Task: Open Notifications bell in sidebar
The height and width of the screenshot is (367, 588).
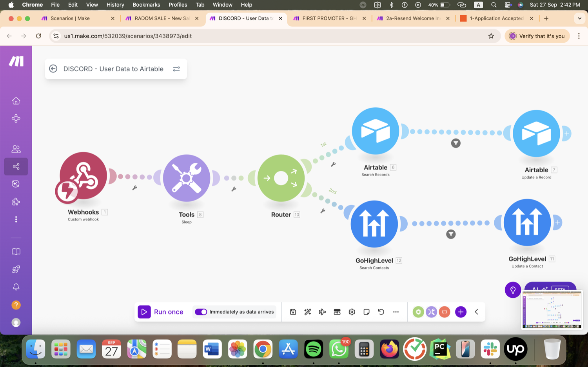Action: [x=16, y=287]
